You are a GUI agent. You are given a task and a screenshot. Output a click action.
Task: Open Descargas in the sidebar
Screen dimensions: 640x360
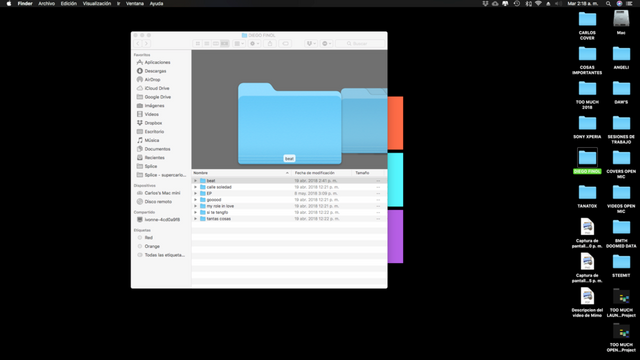[155, 71]
